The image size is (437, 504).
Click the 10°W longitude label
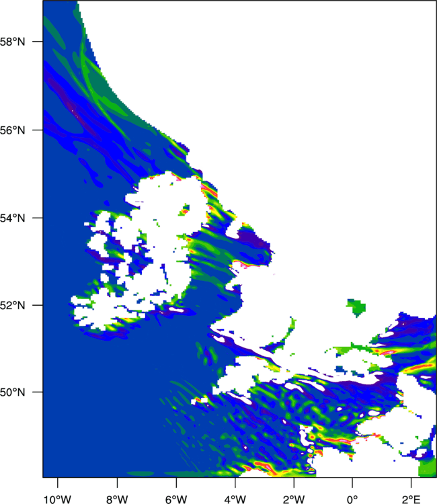pos(58,499)
